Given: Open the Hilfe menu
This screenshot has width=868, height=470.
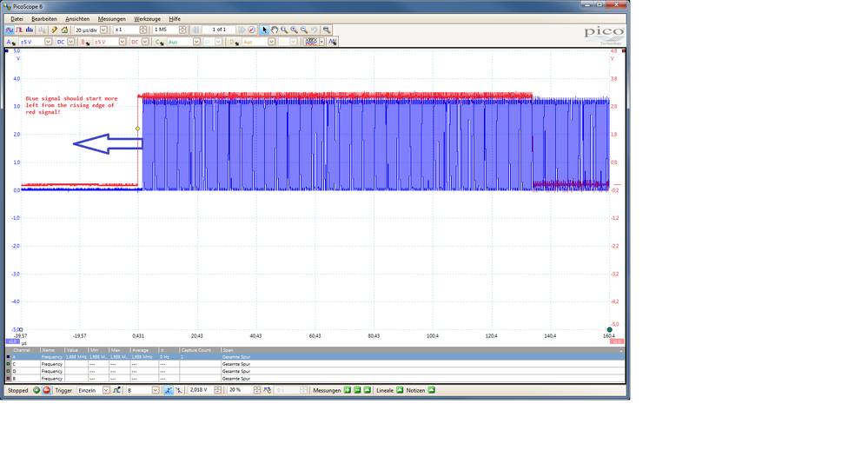Looking at the screenshot, I should (175, 19).
